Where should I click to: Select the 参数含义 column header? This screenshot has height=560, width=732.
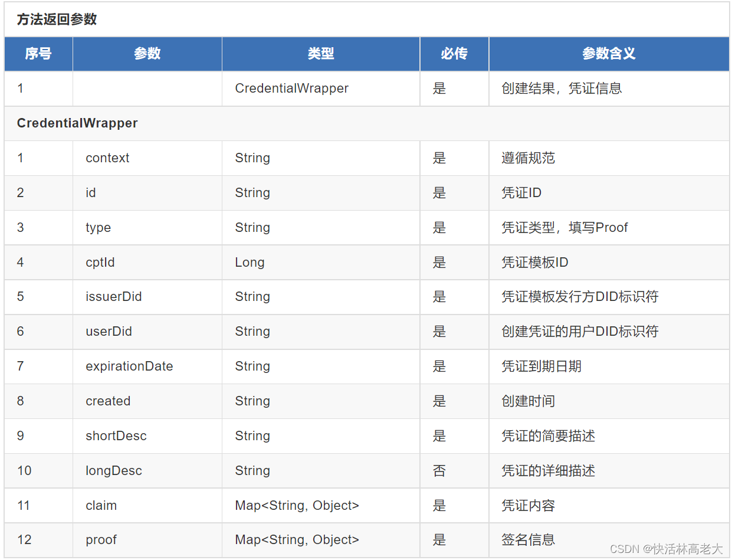(609, 54)
